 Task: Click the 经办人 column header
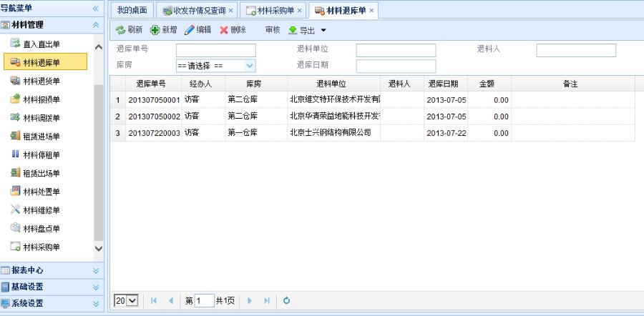click(x=204, y=84)
